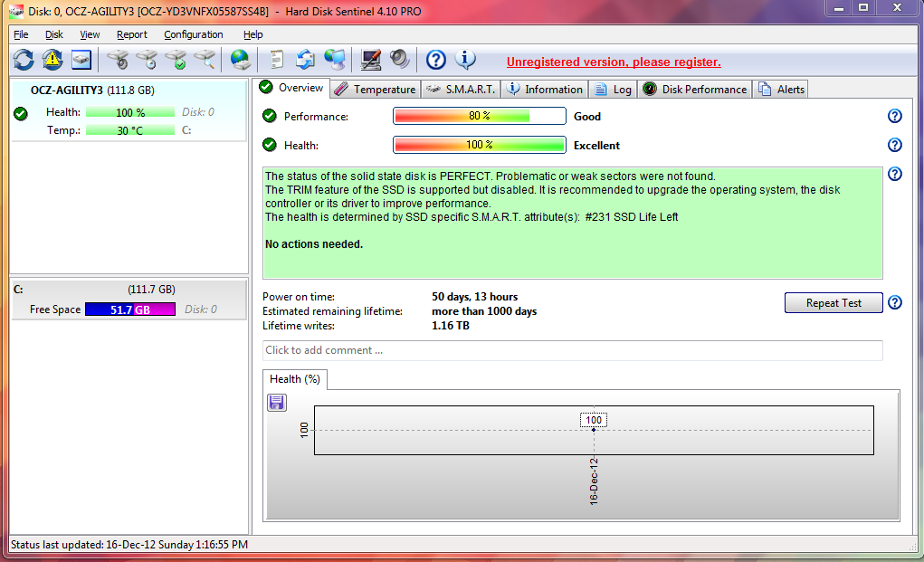Viewport: 924px width, 562px height.
Task: Click the Temp. 30 °C bar in left panel
Action: 130,130
